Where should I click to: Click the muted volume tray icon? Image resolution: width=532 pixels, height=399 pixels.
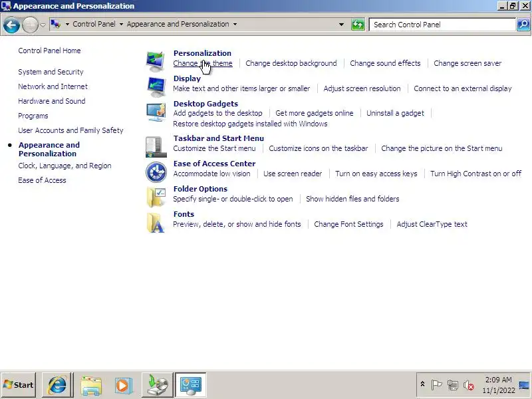click(469, 385)
